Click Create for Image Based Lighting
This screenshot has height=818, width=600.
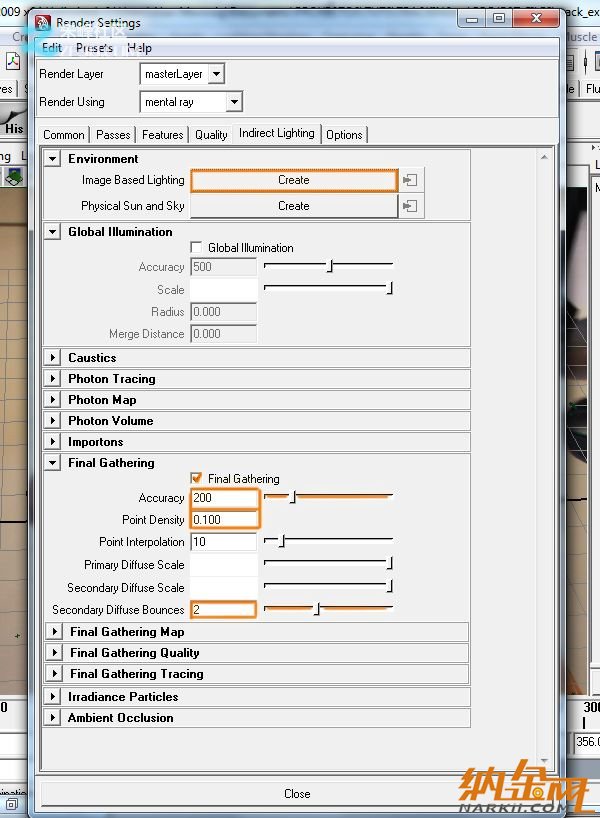(x=293, y=181)
